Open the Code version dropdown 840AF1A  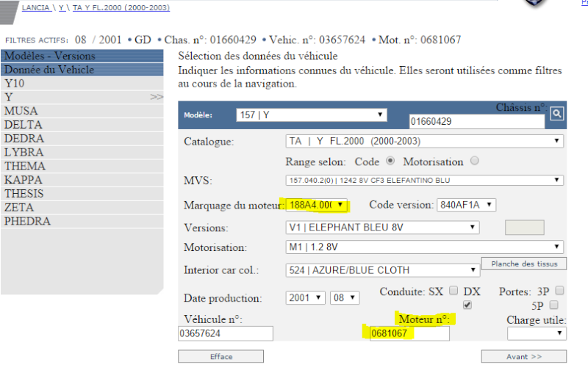coord(466,205)
